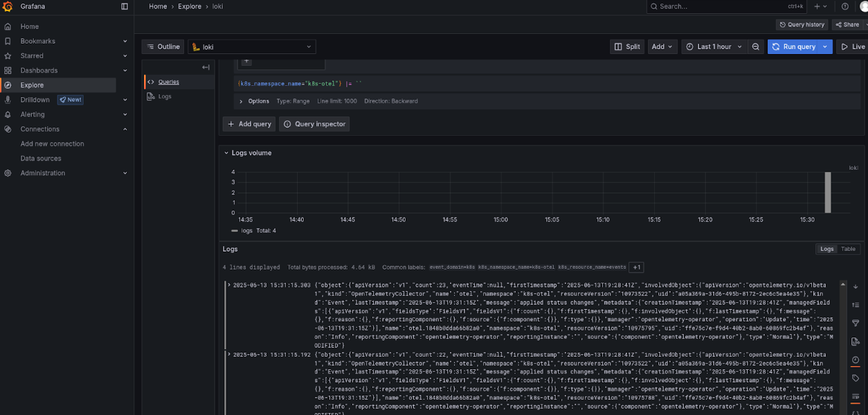Open Dashboards in the side menu
This screenshot has height=415, width=868.
point(39,71)
